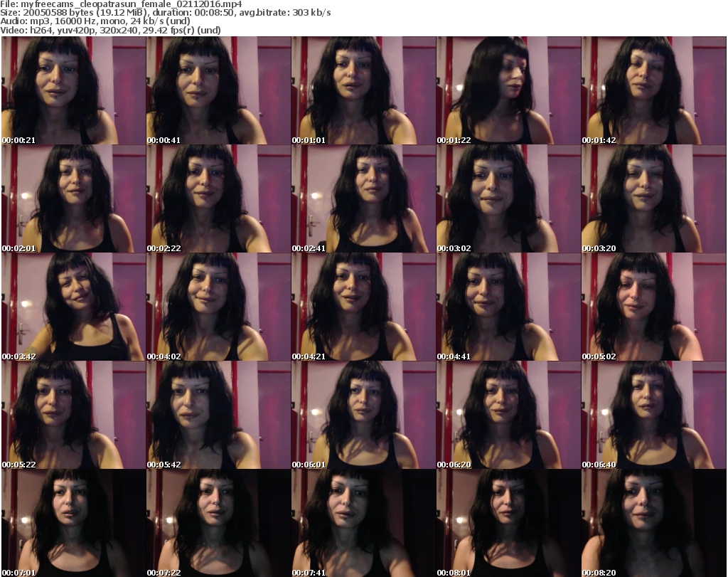This screenshot has width=728, height=577.
Task: Select the thumbnail timestamped 00:08:20
Action: [x=654, y=523]
